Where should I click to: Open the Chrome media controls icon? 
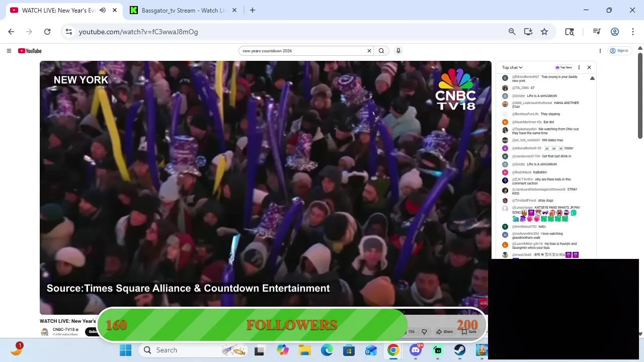coord(597,32)
